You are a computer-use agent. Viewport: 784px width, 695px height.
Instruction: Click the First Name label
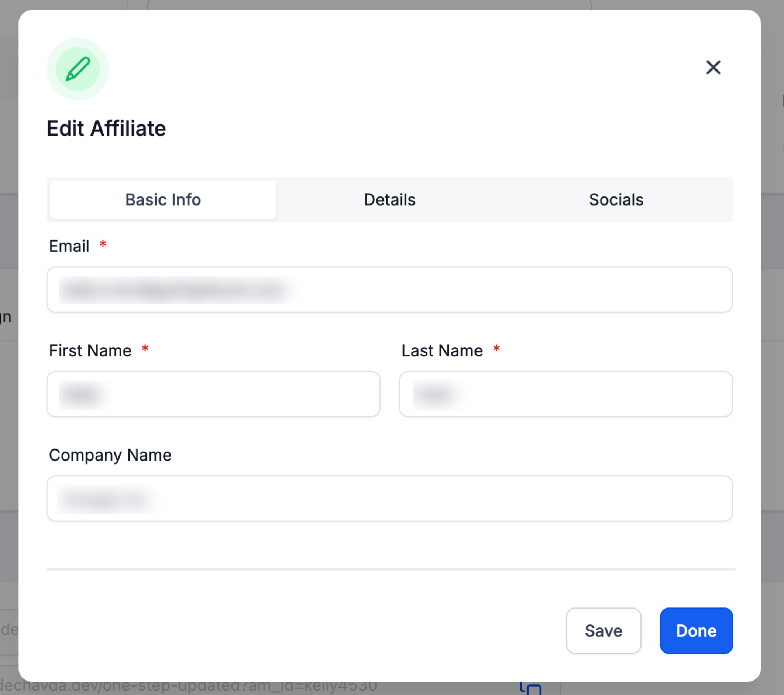[x=90, y=350]
